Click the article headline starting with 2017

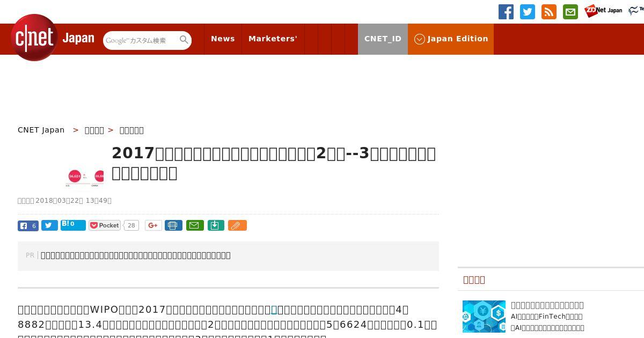(x=274, y=163)
